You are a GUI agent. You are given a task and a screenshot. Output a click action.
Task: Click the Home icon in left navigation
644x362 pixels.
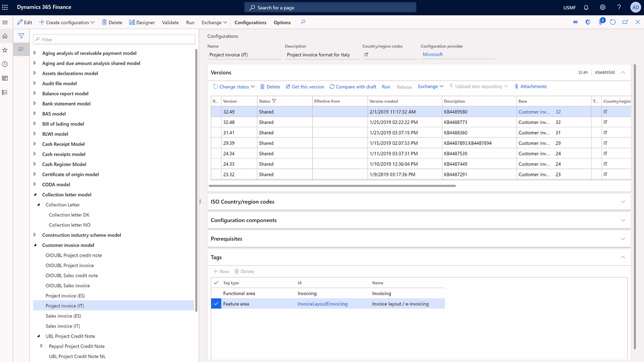[5, 36]
